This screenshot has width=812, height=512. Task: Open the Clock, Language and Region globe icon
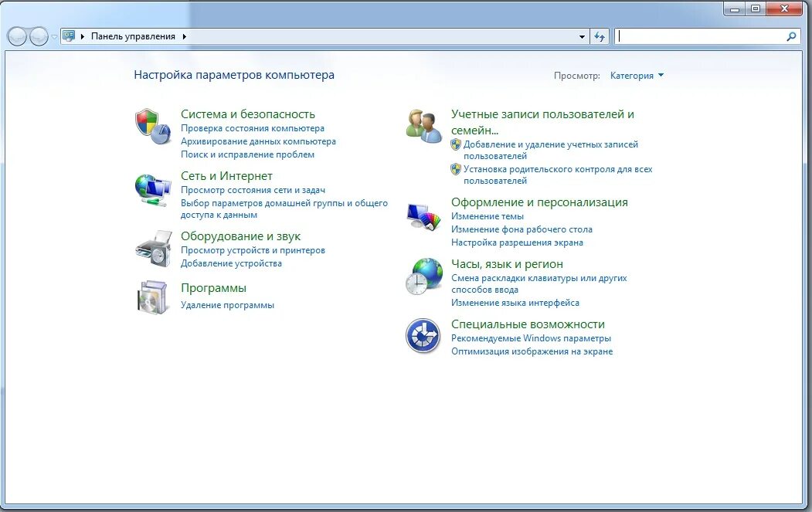click(423, 276)
